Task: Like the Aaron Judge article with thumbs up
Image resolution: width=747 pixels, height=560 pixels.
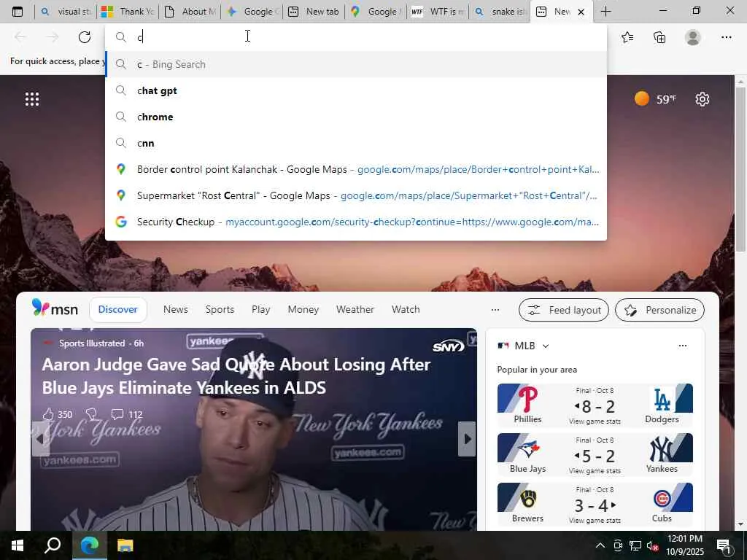Action: click(x=49, y=414)
